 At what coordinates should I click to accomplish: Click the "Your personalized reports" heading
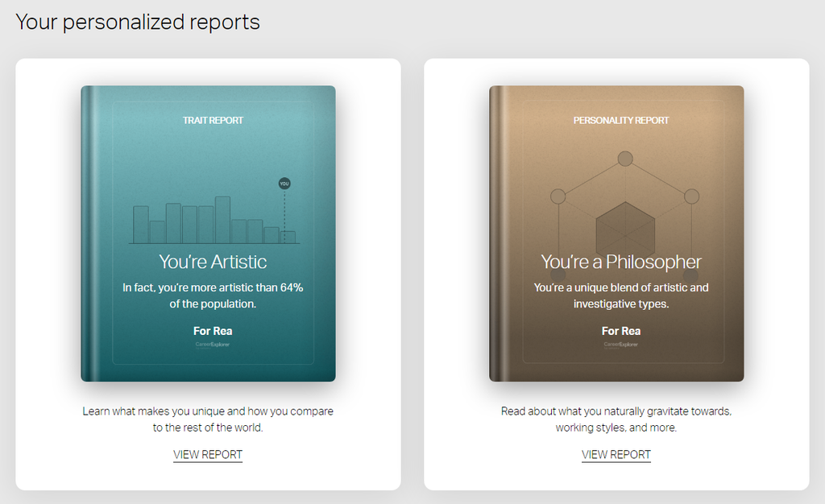138,22
